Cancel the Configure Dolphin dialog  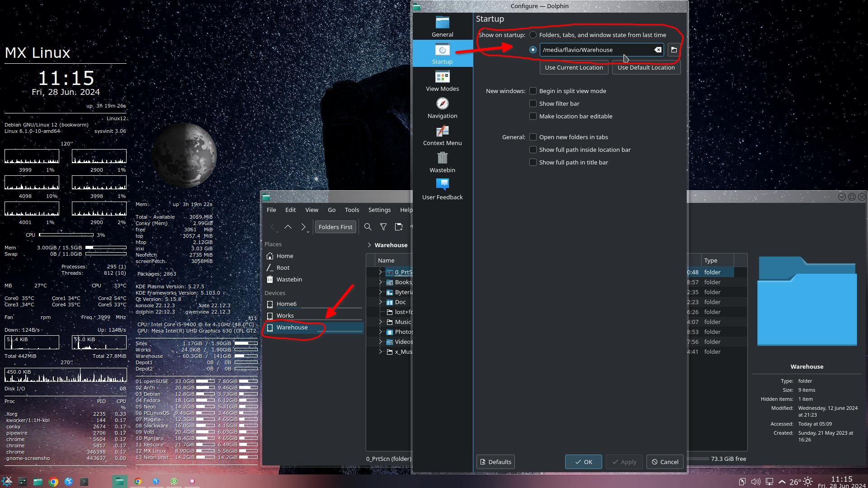click(x=665, y=462)
